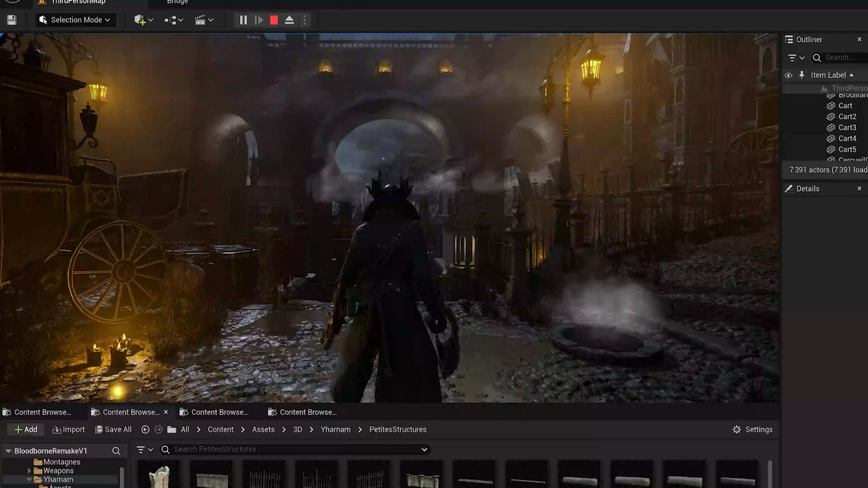Click the pin icon in the Outliner header

tap(801, 75)
